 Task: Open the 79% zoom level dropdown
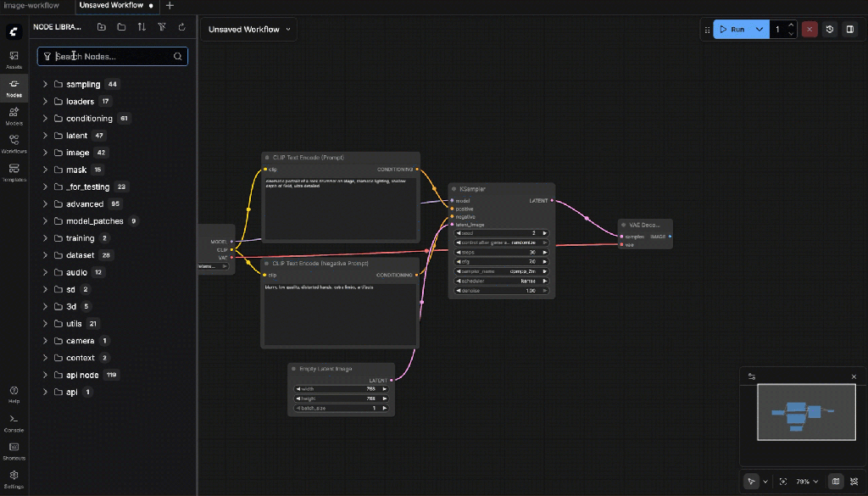click(806, 482)
